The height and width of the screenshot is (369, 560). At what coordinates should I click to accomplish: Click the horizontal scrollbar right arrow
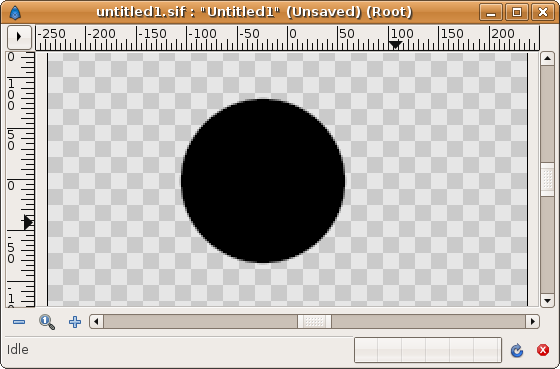click(x=532, y=321)
